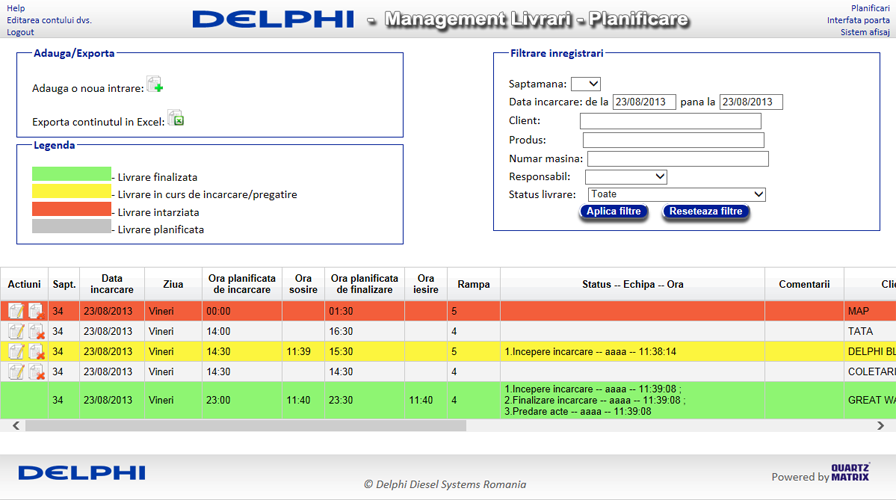Click the DELPHI logo in the footer
Screen dimensions: 896x500
(x=82, y=473)
